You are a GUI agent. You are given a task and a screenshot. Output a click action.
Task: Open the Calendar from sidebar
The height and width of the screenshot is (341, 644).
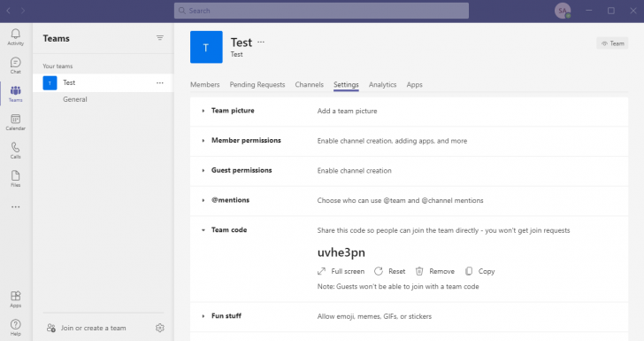coord(16,122)
